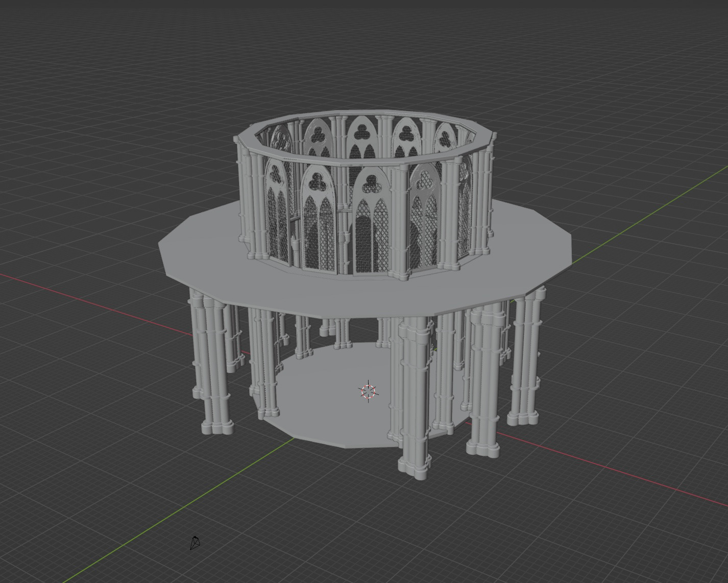Click the 3D cursor crosshair

(368, 392)
